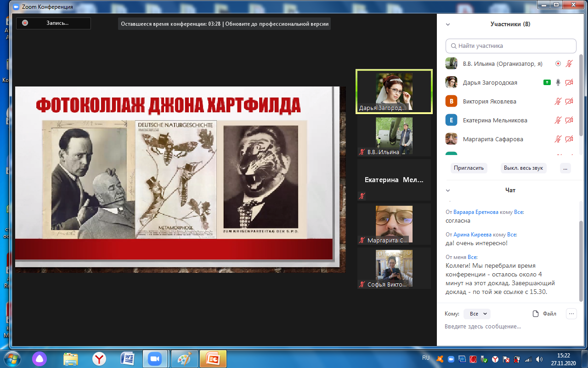This screenshot has height=368, width=588.
Task: Click the Пригласить button
Action: click(x=469, y=168)
